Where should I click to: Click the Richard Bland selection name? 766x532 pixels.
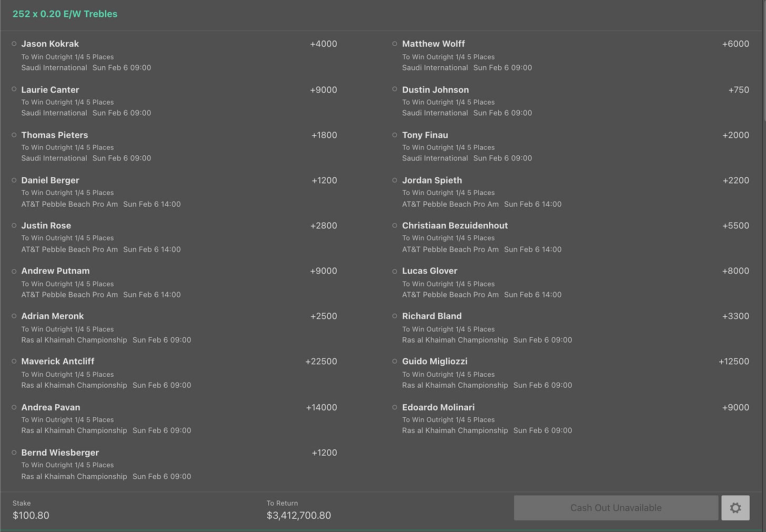[x=432, y=316]
